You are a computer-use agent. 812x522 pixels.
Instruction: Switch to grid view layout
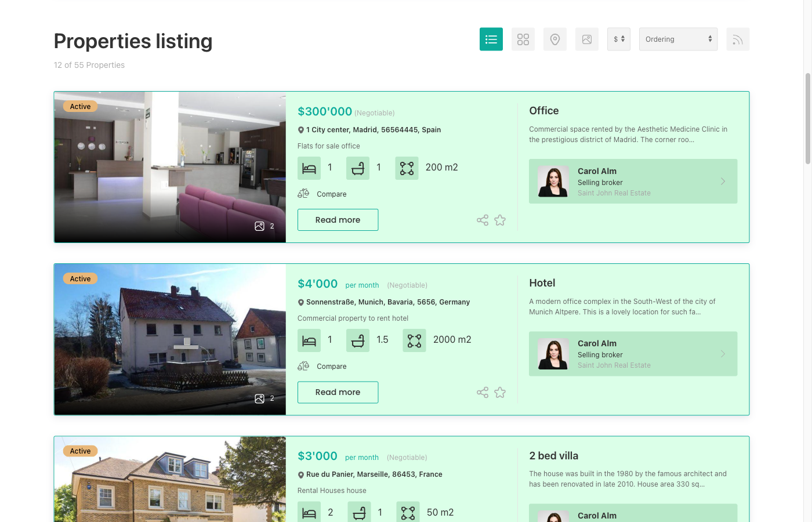523,39
